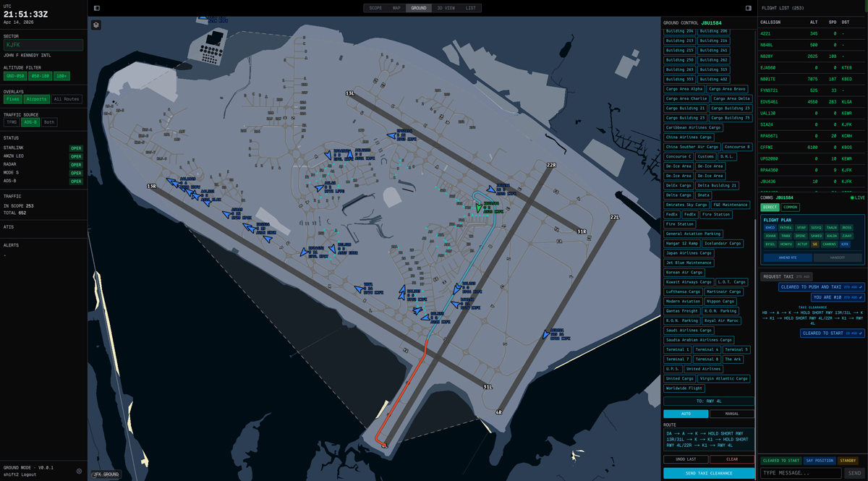The width and height of the screenshot is (868, 481).
Task: Open the TO: RWY 4L destination selector
Action: click(x=709, y=401)
